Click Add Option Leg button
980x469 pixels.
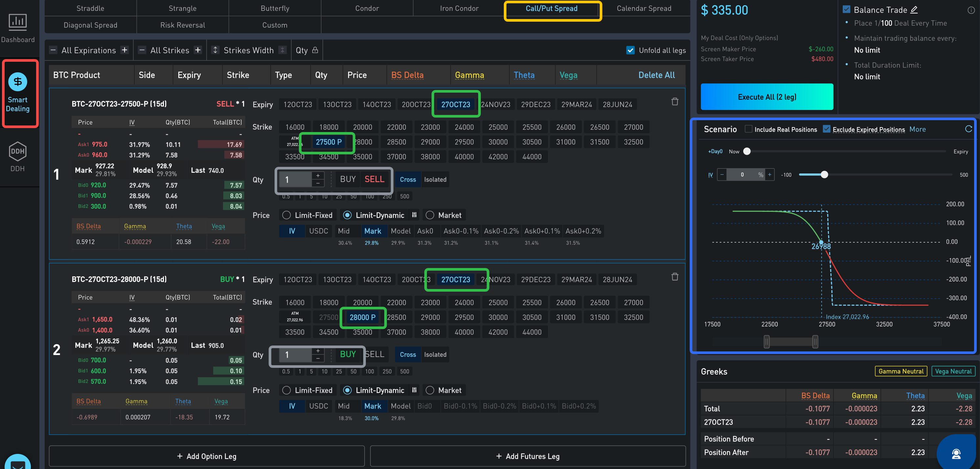point(207,456)
